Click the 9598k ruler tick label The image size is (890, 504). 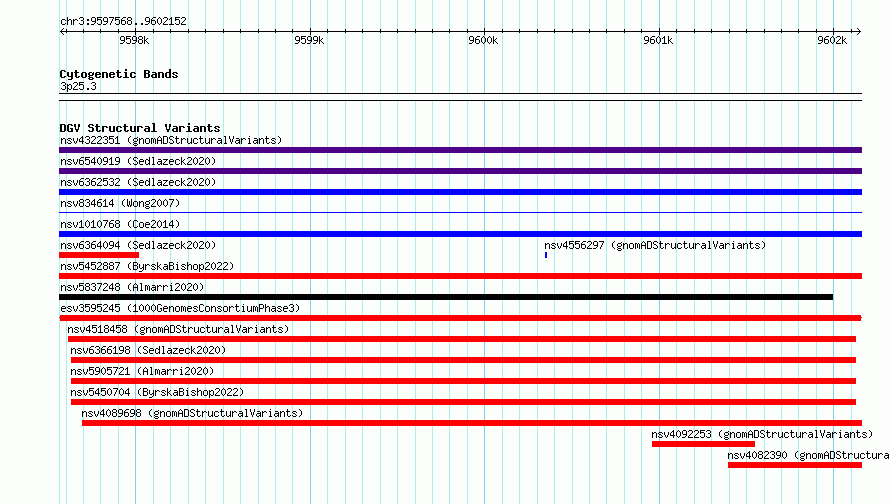tap(134, 40)
